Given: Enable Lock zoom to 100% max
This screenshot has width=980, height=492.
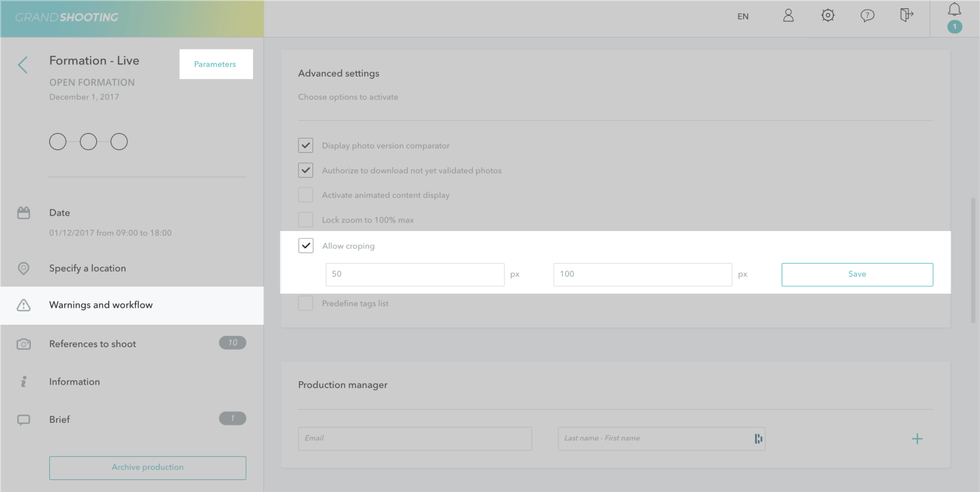Looking at the screenshot, I should [306, 220].
